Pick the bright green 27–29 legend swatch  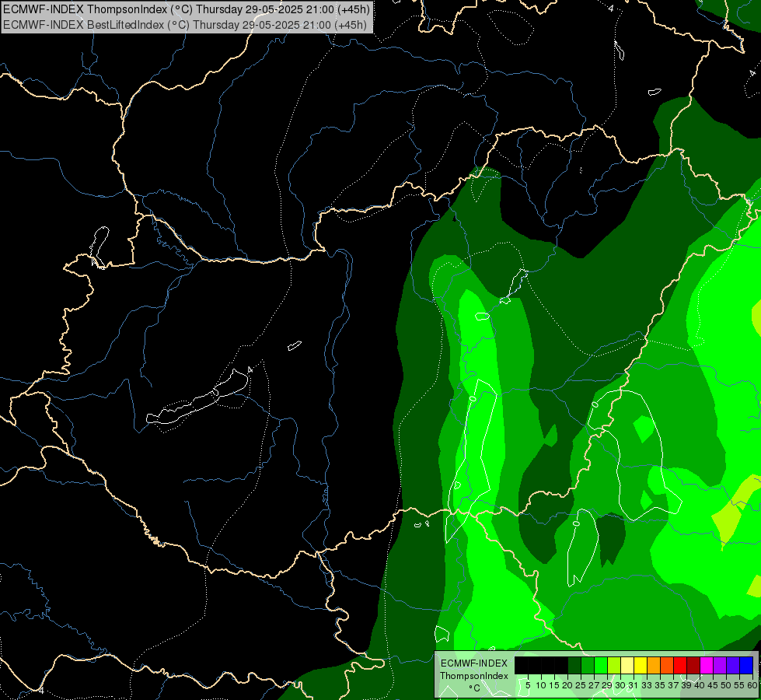(601, 665)
